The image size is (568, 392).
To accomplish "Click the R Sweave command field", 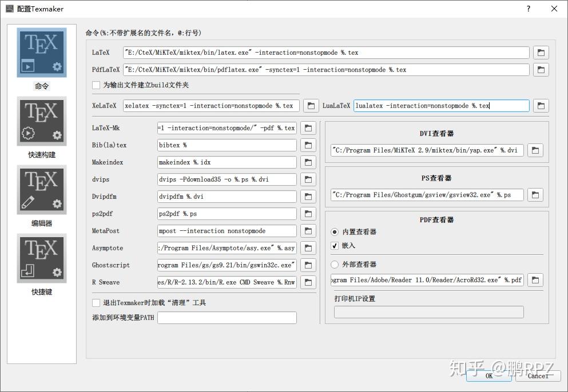I will (227, 282).
